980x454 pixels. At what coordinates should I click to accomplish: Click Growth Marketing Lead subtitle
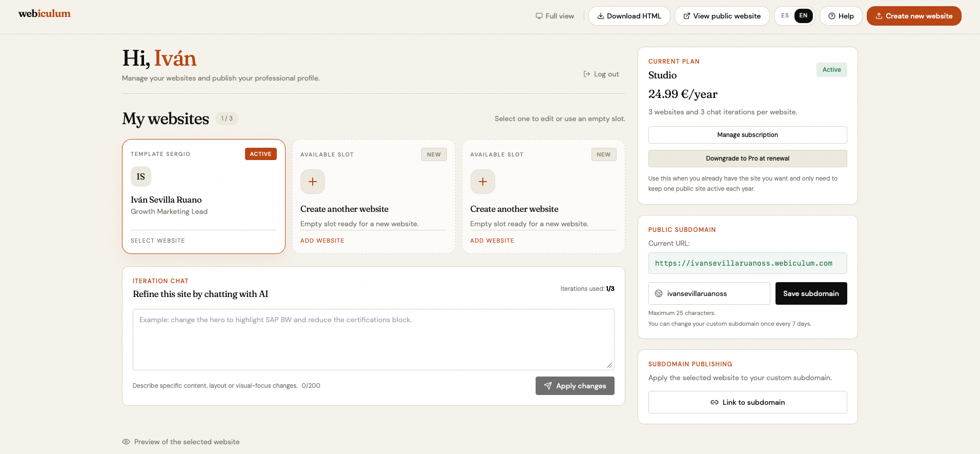click(x=169, y=211)
